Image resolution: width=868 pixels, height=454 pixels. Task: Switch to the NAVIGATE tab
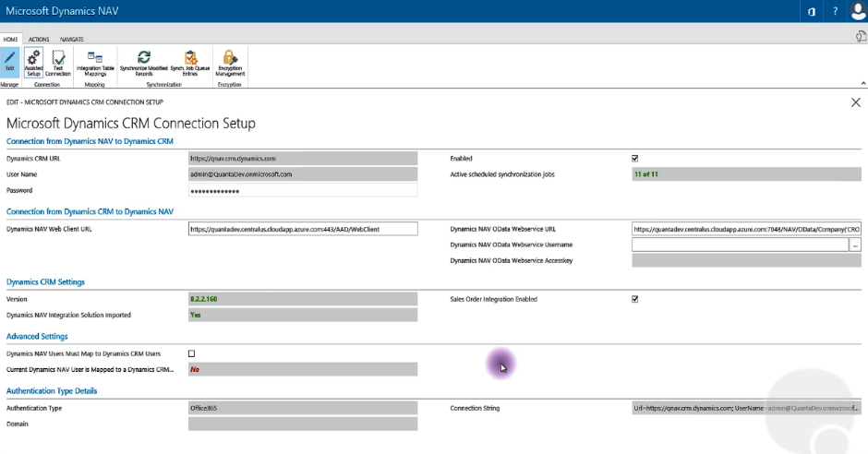coord(72,40)
